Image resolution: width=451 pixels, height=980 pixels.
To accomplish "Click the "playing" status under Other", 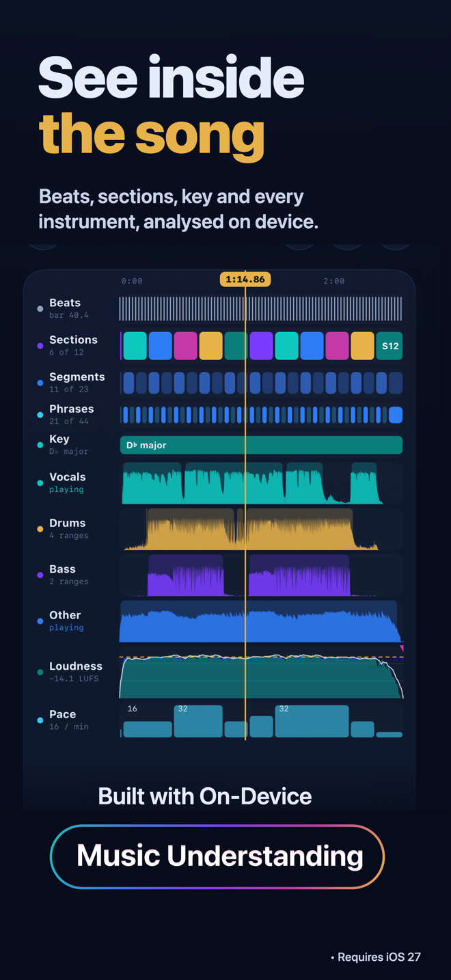I will 66,628.
